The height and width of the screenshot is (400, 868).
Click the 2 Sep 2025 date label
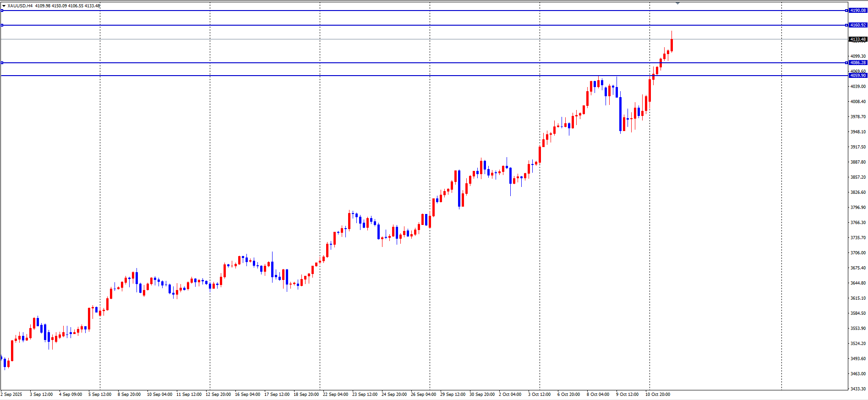coord(11,395)
